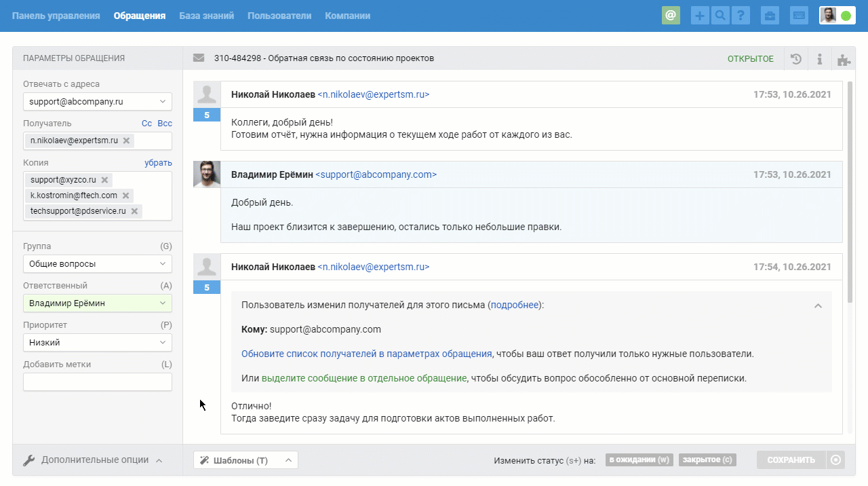Viewport: 868px width, 486px height.
Task: Set status to закрытое
Action: [707, 460]
